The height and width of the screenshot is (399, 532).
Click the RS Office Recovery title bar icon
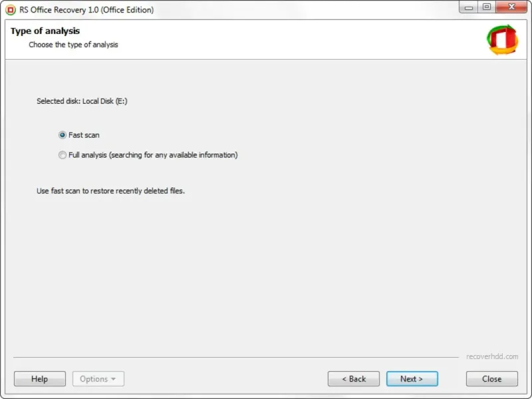click(x=10, y=10)
